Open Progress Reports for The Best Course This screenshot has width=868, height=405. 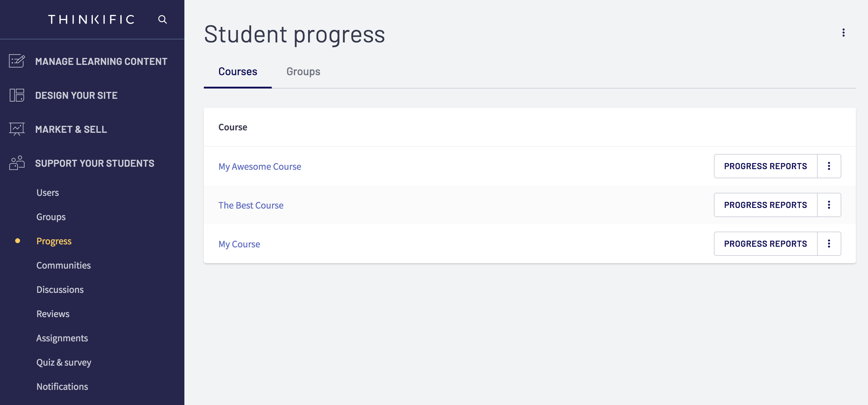pos(765,205)
